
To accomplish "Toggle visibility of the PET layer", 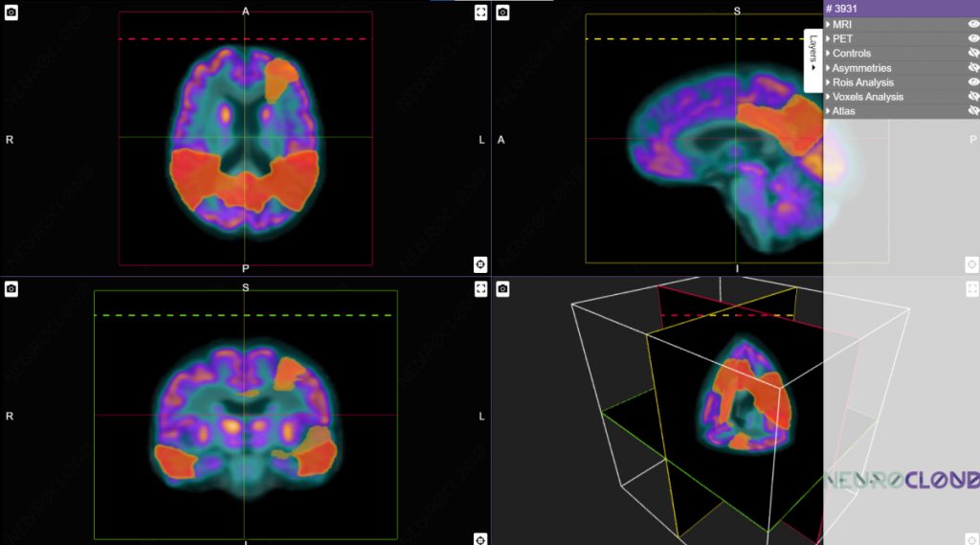I will 973,39.
